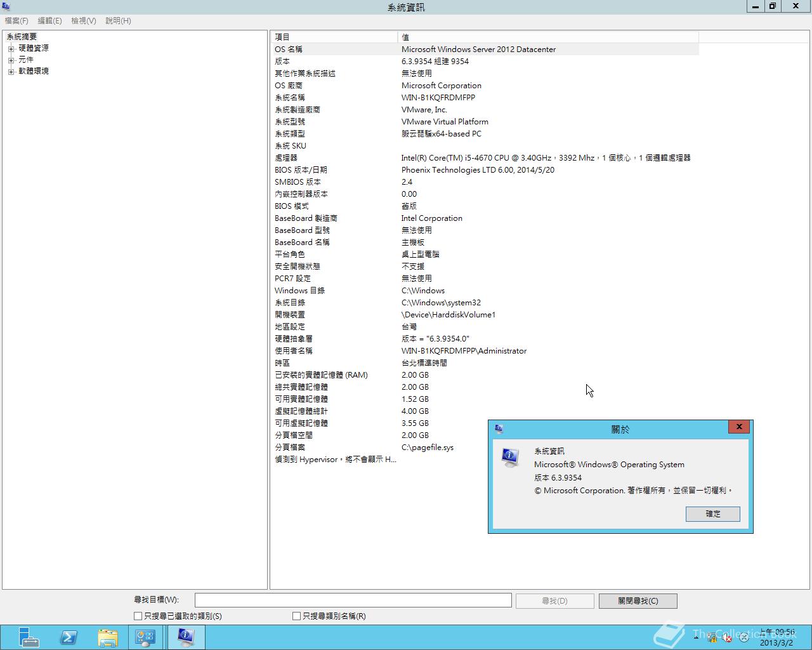Select the 使用者名稱 row label
Image resolution: width=812 pixels, height=650 pixels.
click(294, 350)
